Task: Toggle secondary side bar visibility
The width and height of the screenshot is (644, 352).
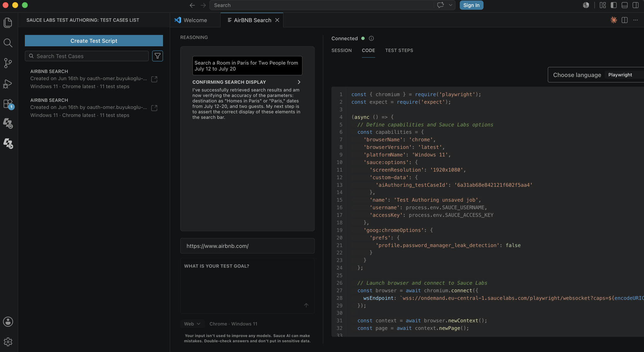Action: pyautogui.click(x=636, y=5)
